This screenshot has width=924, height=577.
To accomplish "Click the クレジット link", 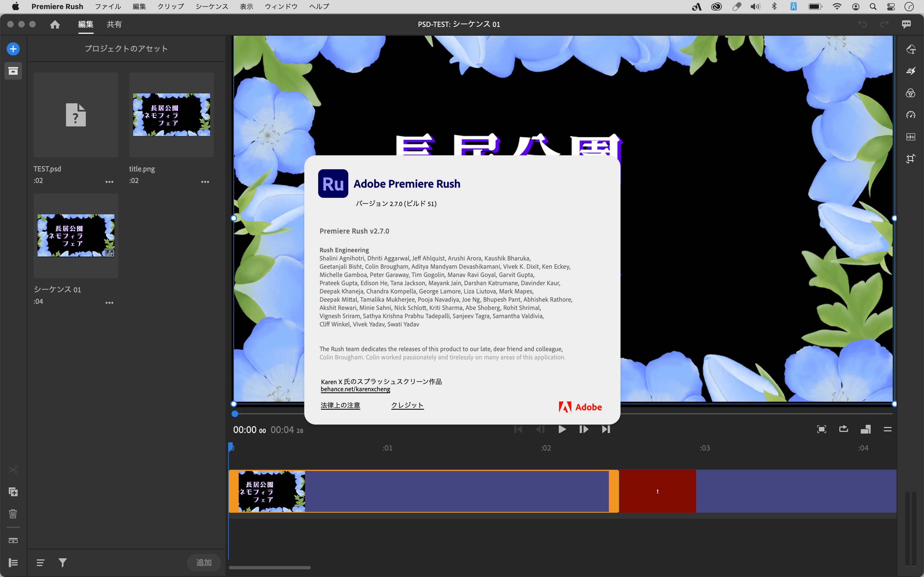I will coord(407,405).
